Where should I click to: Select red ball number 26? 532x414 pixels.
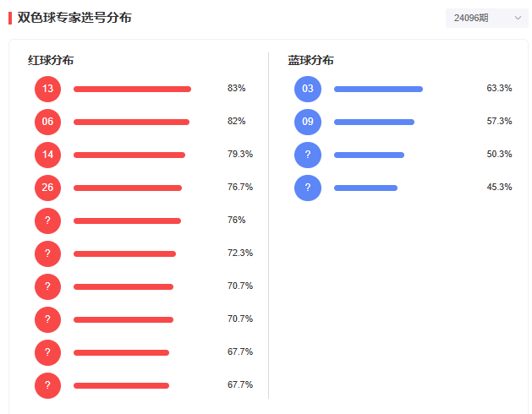[48, 188]
